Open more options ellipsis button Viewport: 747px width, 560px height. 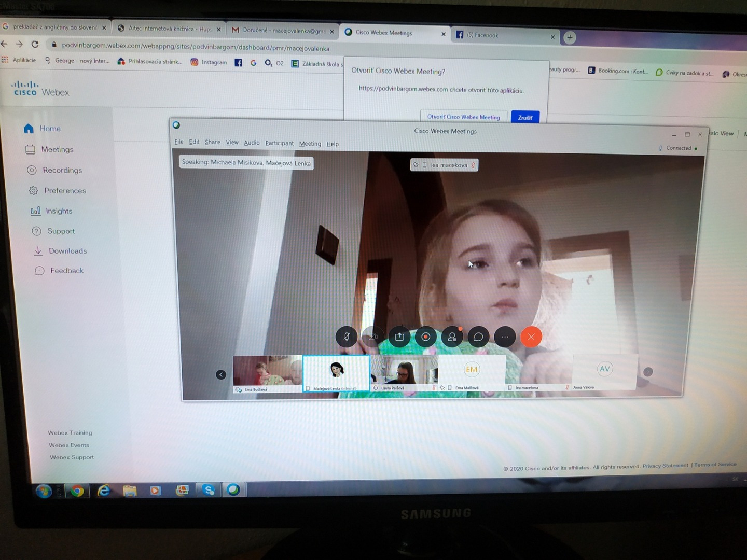point(505,337)
